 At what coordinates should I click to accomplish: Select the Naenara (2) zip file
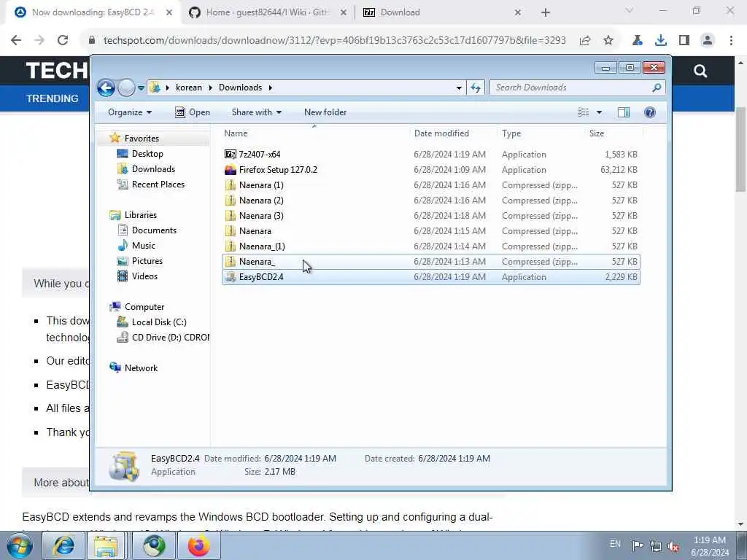[x=430, y=201]
